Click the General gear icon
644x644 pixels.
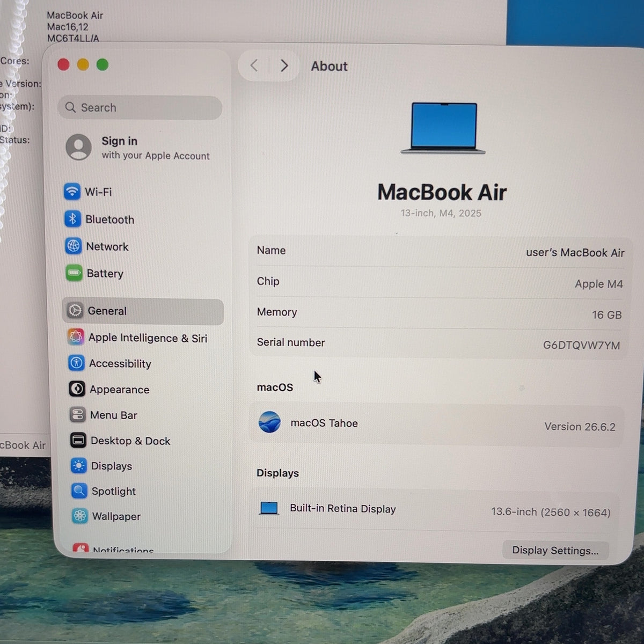75,311
